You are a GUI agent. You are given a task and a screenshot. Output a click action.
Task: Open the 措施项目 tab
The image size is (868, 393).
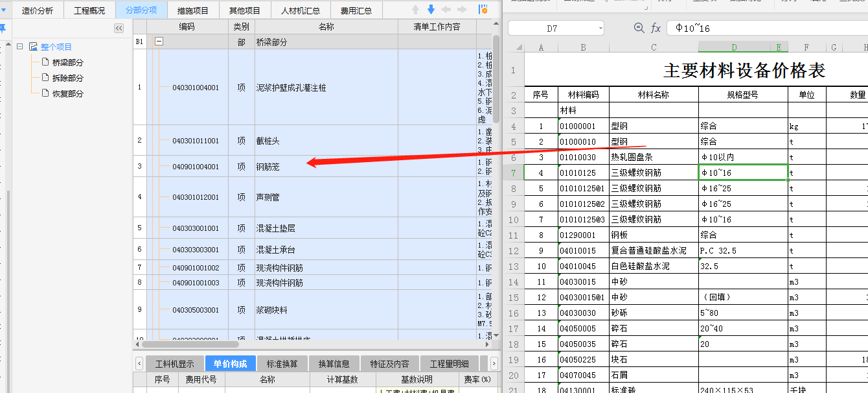click(193, 10)
